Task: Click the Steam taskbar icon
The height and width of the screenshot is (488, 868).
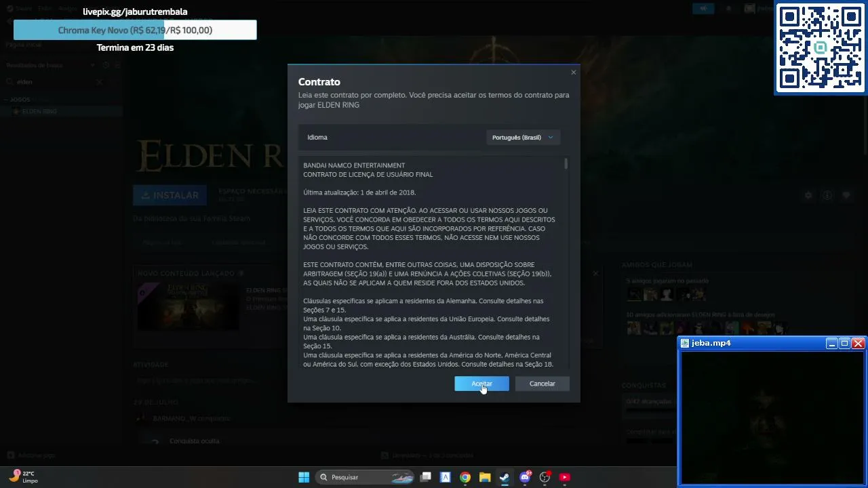Action: coord(505,477)
